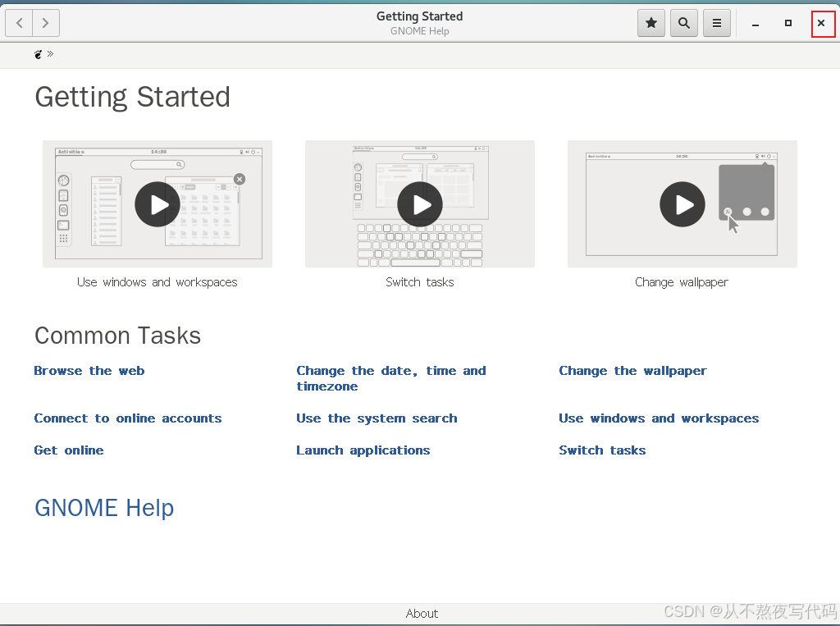Open Use windows and workspaces link
840x626 pixels.
click(659, 418)
